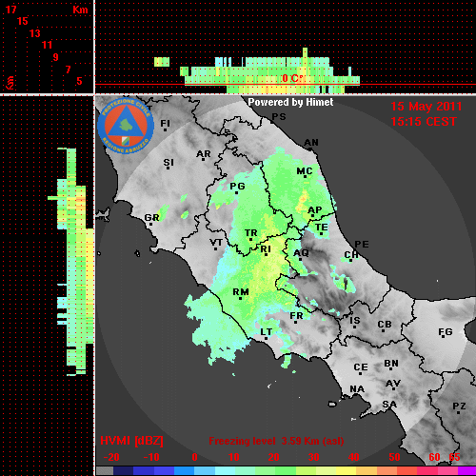This screenshot has height=476, width=476.
Task: Click the '30' value on the dBZ scale
Action: tap(314, 457)
